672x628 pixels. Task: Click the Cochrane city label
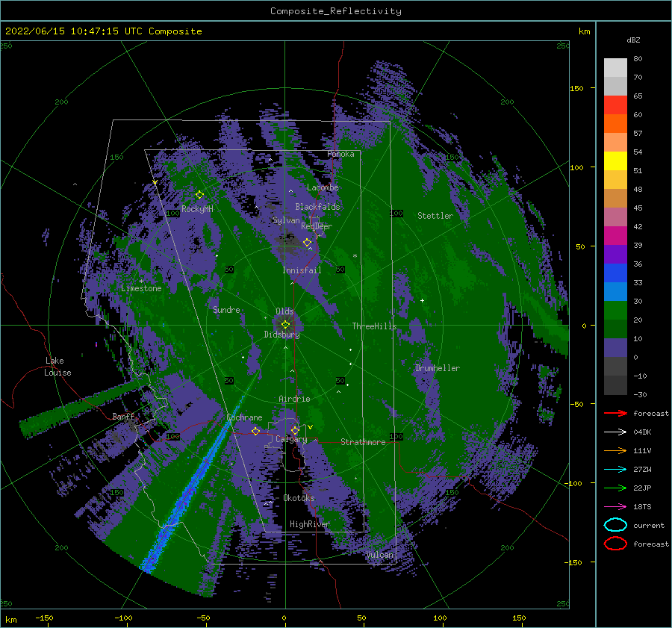pyautogui.click(x=244, y=417)
